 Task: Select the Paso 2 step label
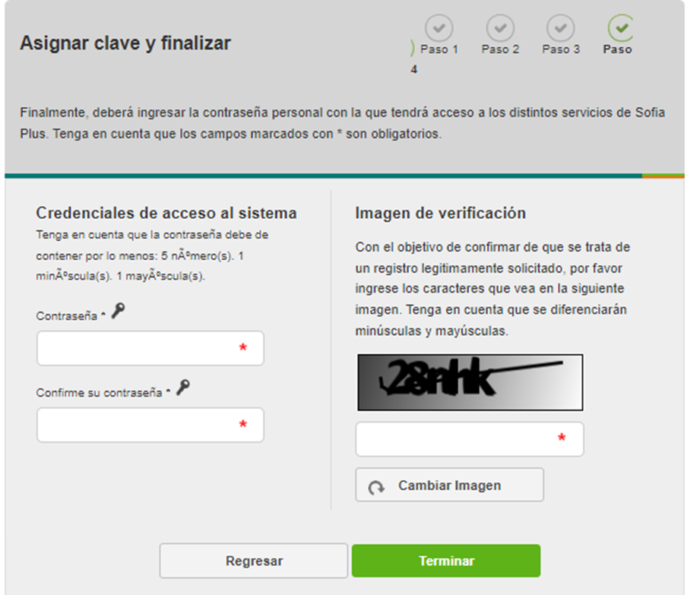click(x=500, y=49)
